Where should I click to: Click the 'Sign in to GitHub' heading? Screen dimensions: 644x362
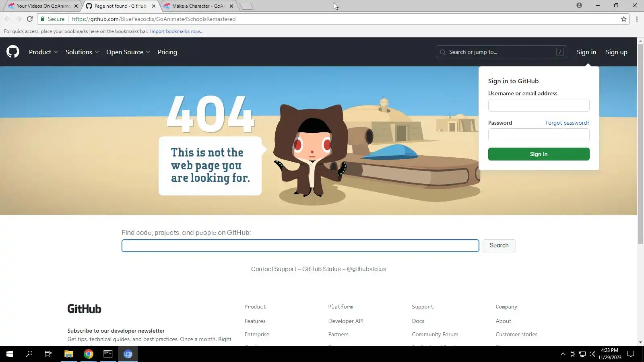pyautogui.click(x=513, y=81)
